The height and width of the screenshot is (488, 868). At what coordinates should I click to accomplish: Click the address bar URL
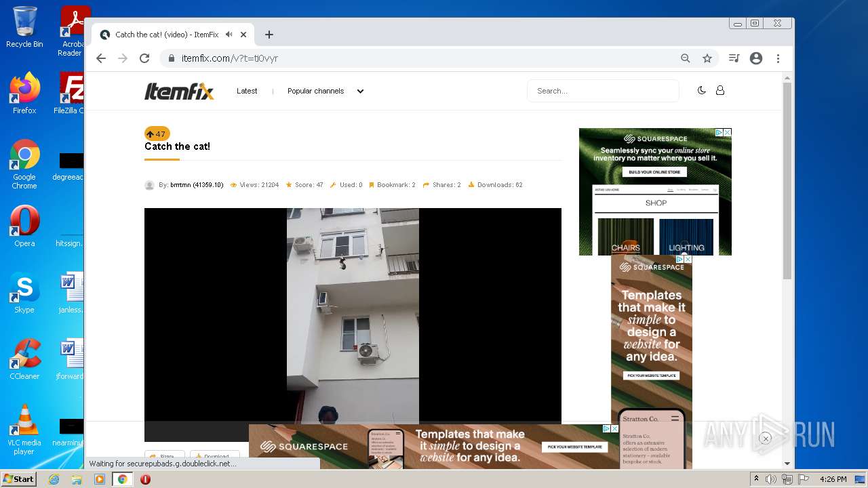click(230, 58)
